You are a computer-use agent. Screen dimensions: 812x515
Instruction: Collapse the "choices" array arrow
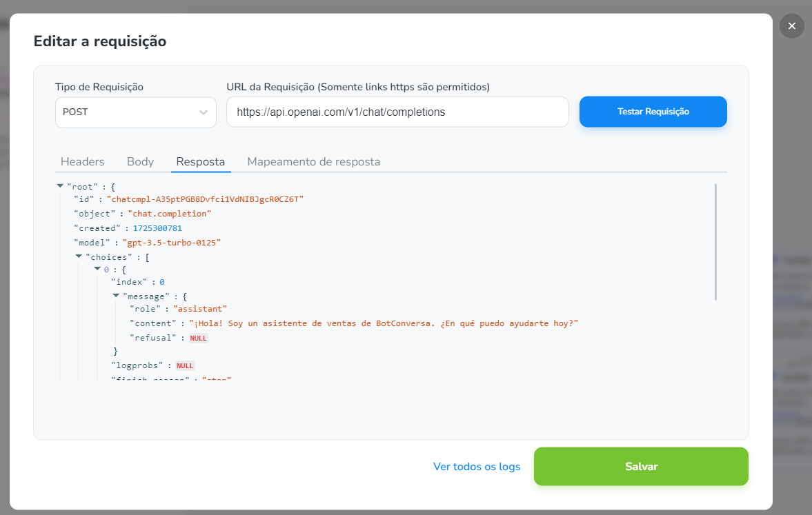click(x=79, y=256)
